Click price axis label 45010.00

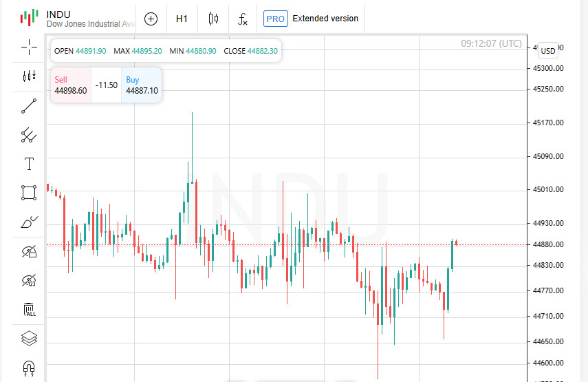548,189
